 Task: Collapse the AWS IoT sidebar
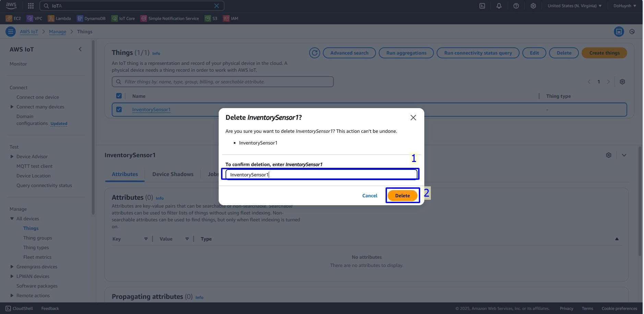[x=80, y=49]
